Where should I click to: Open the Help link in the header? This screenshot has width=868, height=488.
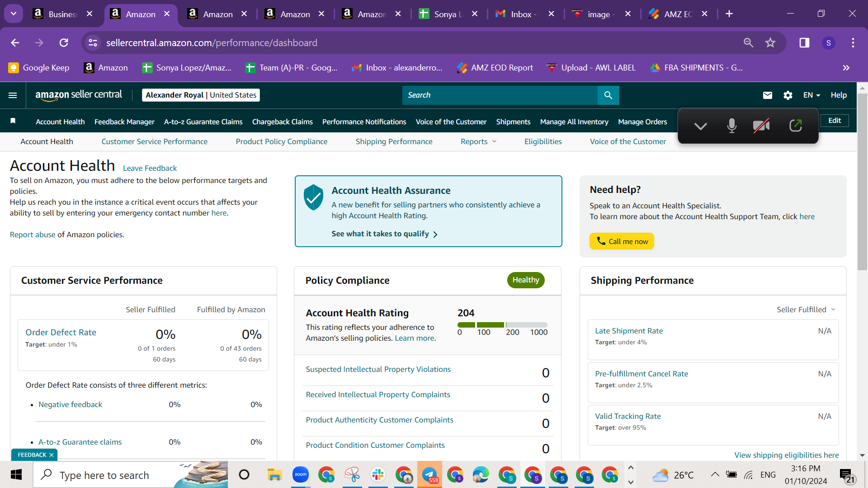tap(839, 95)
